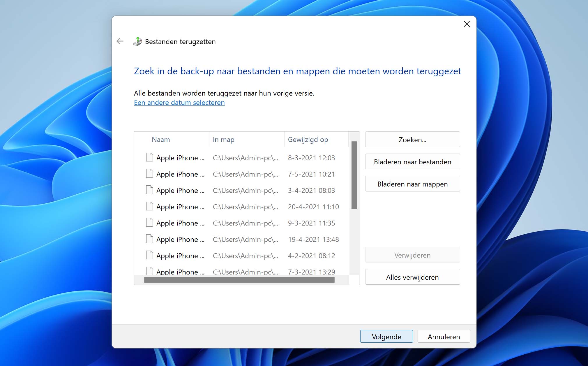The height and width of the screenshot is (366, 588).
Task: Click the 'Zoeken...' button to search
Action: pyautogui.click(x=412, y=139)
